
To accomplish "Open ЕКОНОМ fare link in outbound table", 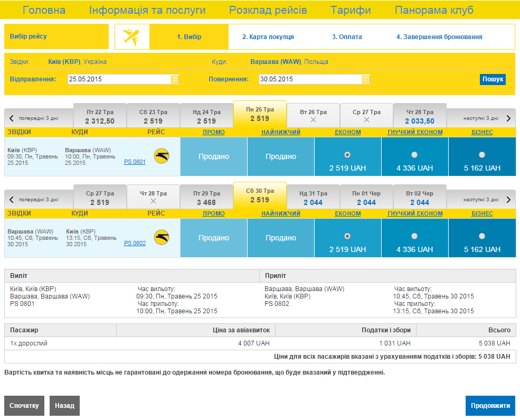I will coord(347,132).
